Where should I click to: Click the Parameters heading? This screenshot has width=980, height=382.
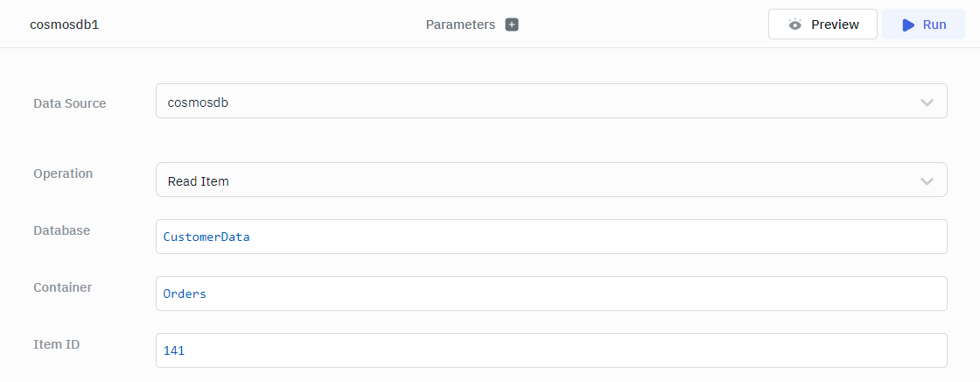tap(460, 25)
